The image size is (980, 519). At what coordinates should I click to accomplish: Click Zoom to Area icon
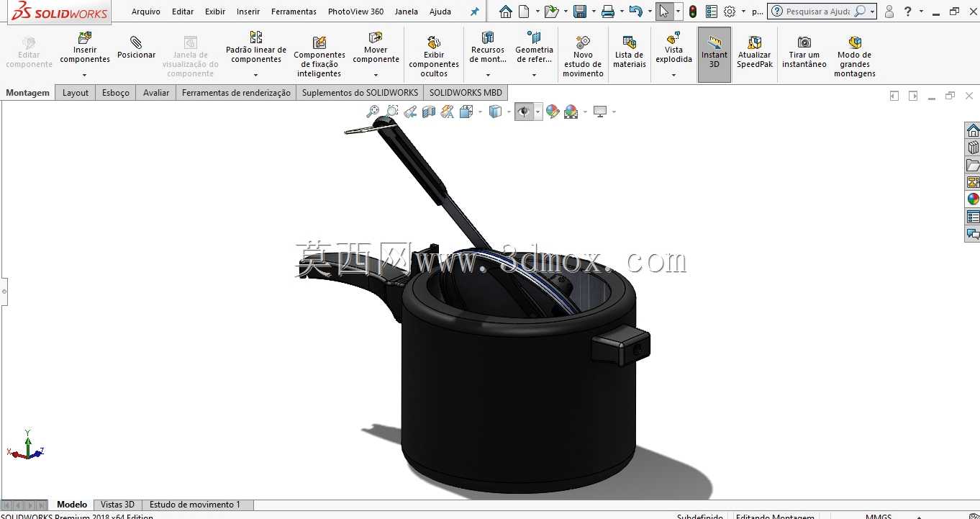(x=391, y=112)
